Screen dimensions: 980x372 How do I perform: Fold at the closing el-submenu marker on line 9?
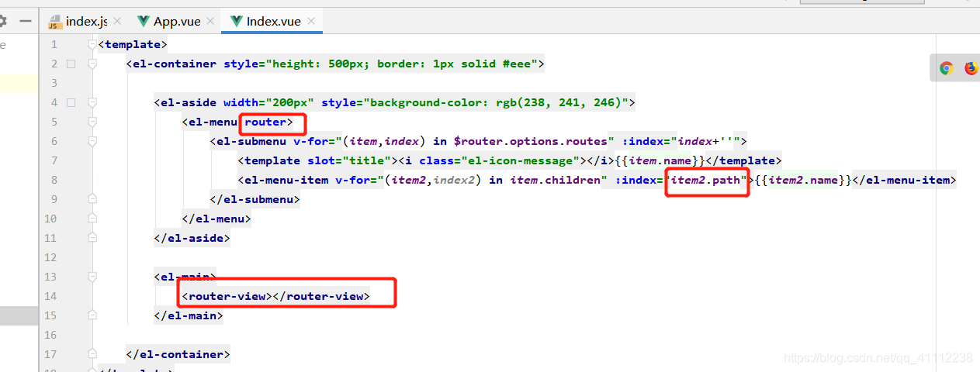[x=93, y=199]
